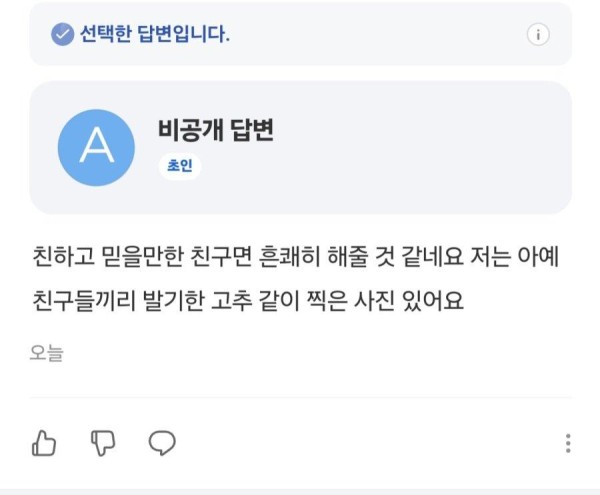Open comments via the speech bubble icon

click(x=162, y=443)
